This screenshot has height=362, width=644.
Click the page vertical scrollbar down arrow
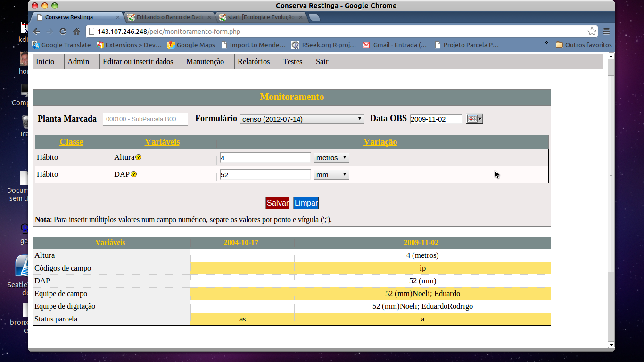(611, 345)
